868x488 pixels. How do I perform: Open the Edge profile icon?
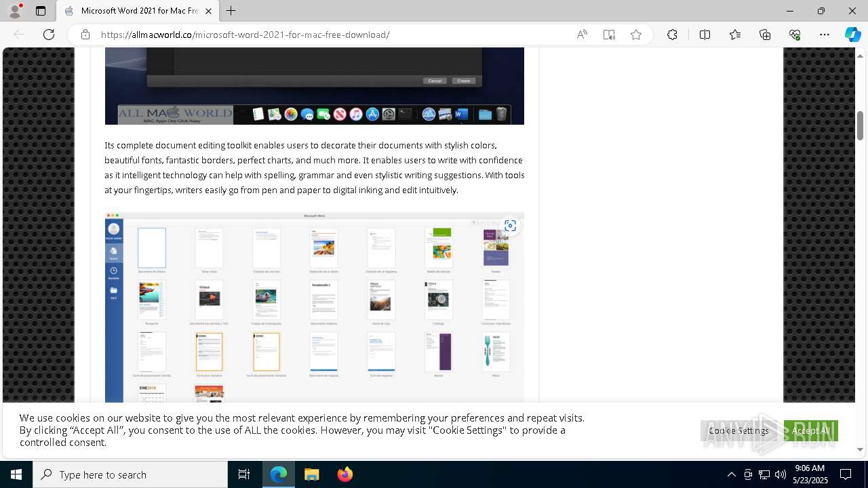[15, 11]
